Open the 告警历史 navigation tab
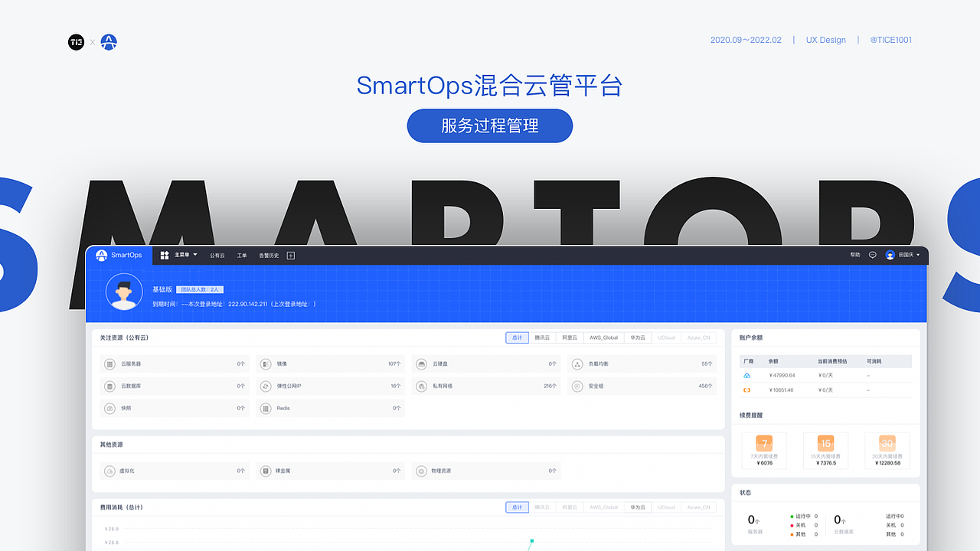The height and width of the screenshot is (551, 980). point(269,255)
